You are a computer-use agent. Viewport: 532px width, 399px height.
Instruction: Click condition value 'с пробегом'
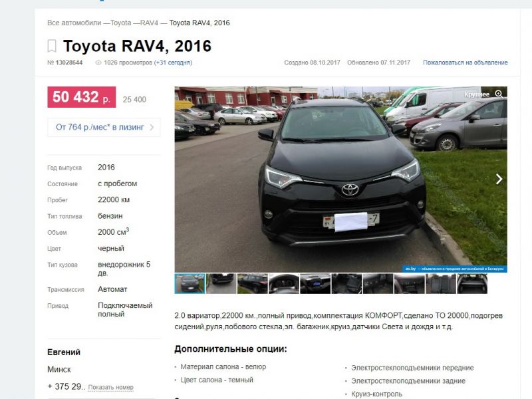[x=118, y=184]
